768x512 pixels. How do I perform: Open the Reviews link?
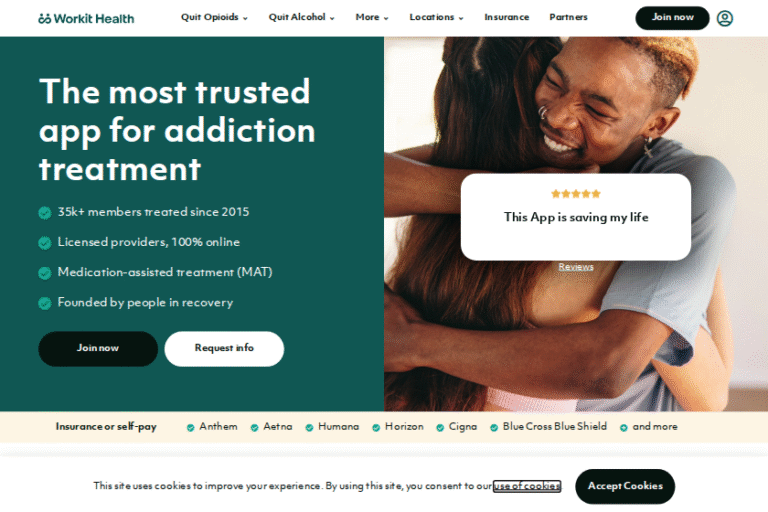click(576, 267)
